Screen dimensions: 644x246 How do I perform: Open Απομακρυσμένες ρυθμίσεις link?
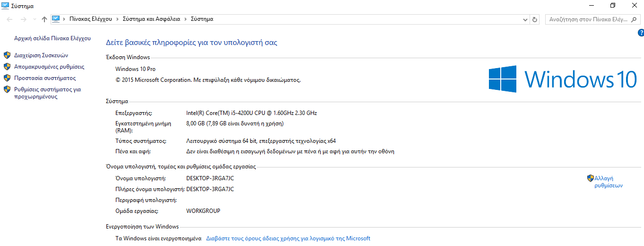point(49,67)
